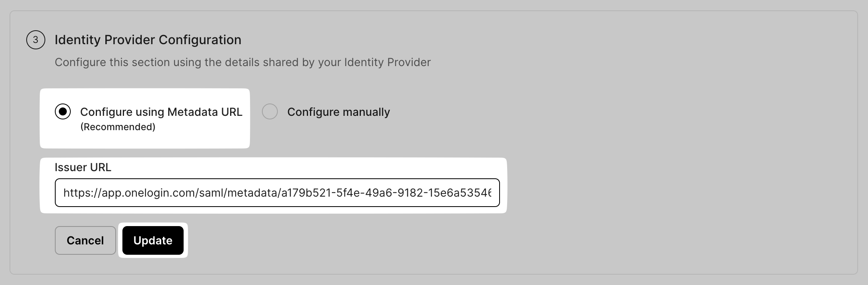Confirm identity provider settings with Update
The width and height of the screenshot is (868, 285).
[x=153, y=240]
